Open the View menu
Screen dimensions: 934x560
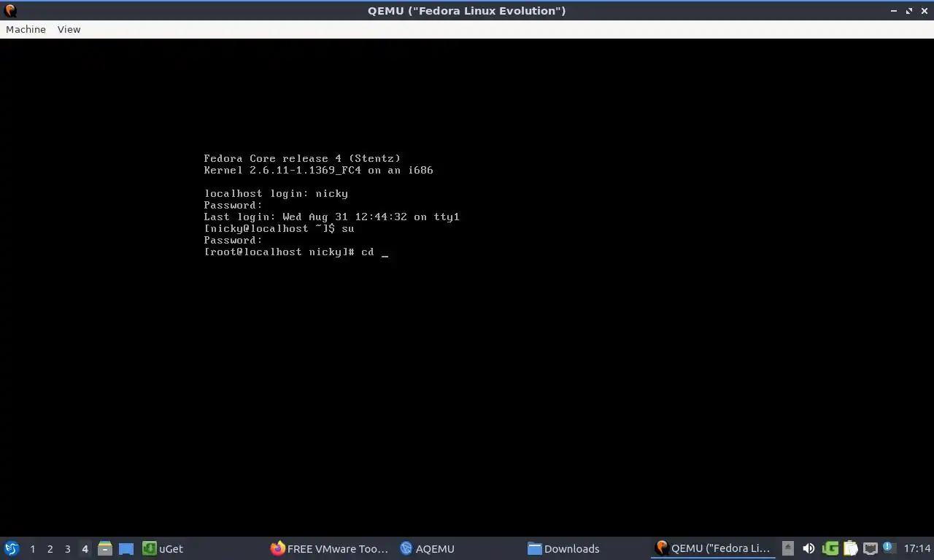pyautogui.click(x=69, y=29)
